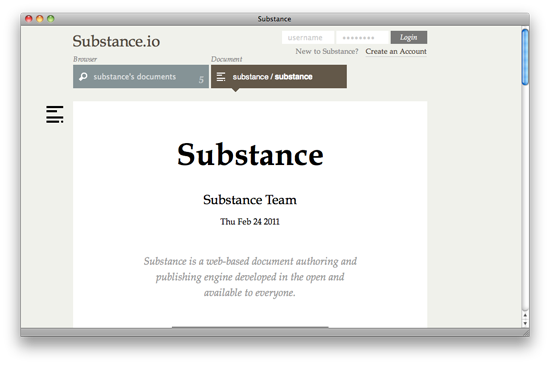Screen dimensions: 550x365
Task: Click the vertical scrollbar thumb
Action: point(525,57)
